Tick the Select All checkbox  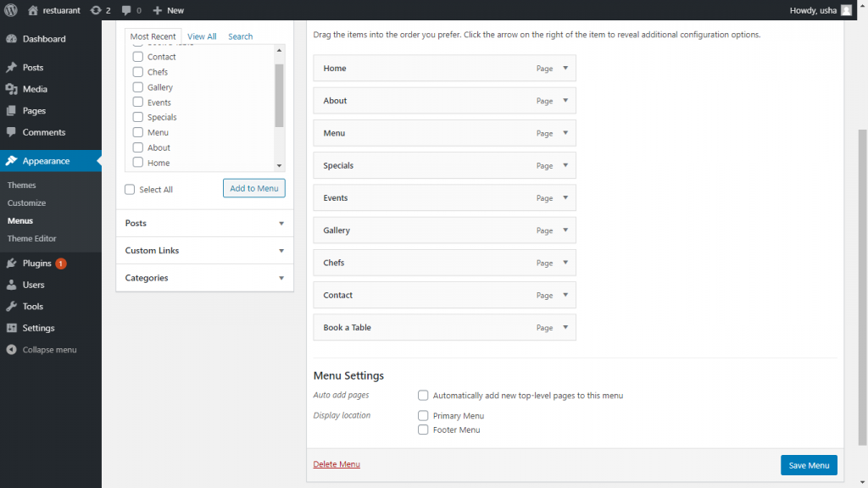(x=130, y=190)
